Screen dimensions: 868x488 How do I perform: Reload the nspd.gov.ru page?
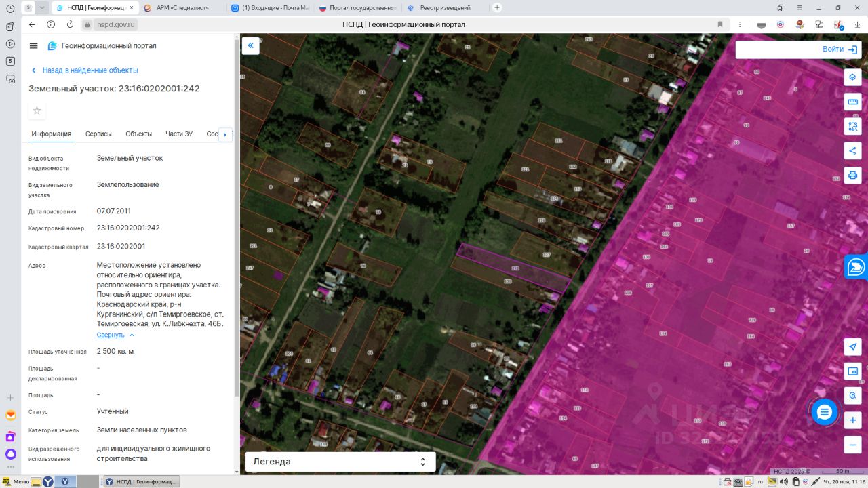[x=70, y=24]
